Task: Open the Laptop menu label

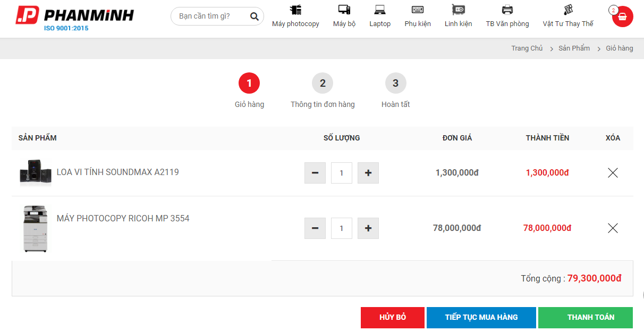Action: point(380,24)
